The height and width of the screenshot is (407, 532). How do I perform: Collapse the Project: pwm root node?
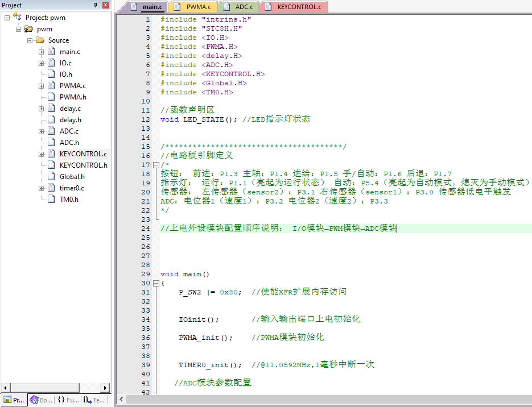coord(7,18)
